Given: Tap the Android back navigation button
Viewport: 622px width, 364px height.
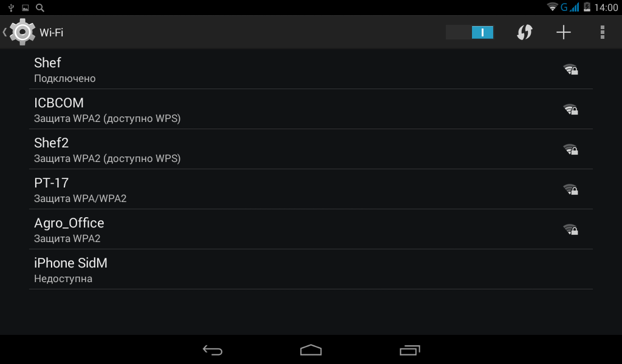Looking at the screenshot, I should [213, 350].
